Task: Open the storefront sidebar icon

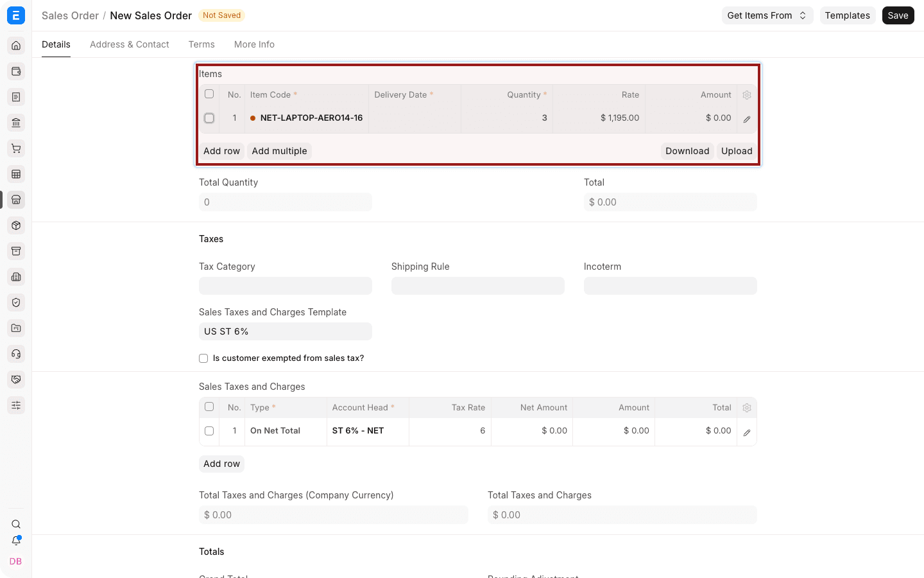Action: click(x=16, y=200)
